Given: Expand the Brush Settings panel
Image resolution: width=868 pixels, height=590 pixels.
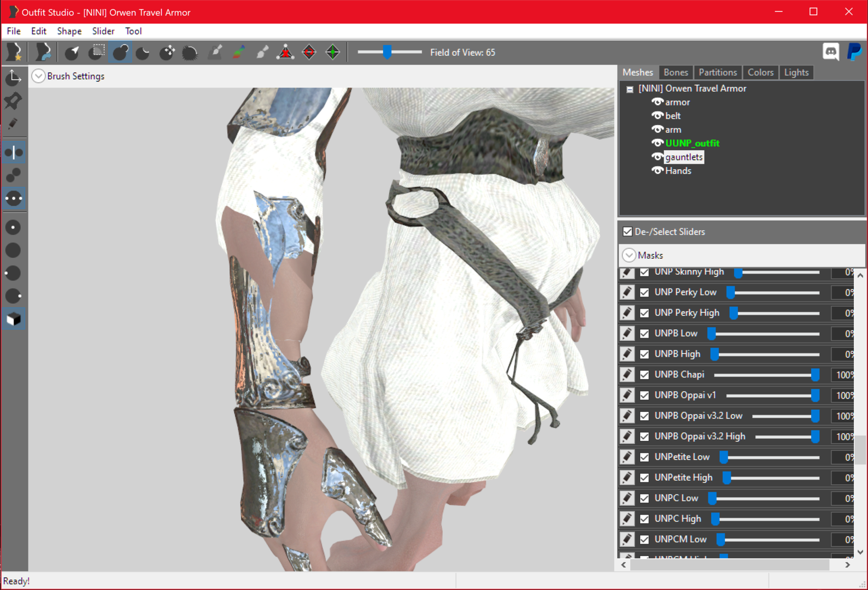Looking at the screenshot, I should click(38, 76).
